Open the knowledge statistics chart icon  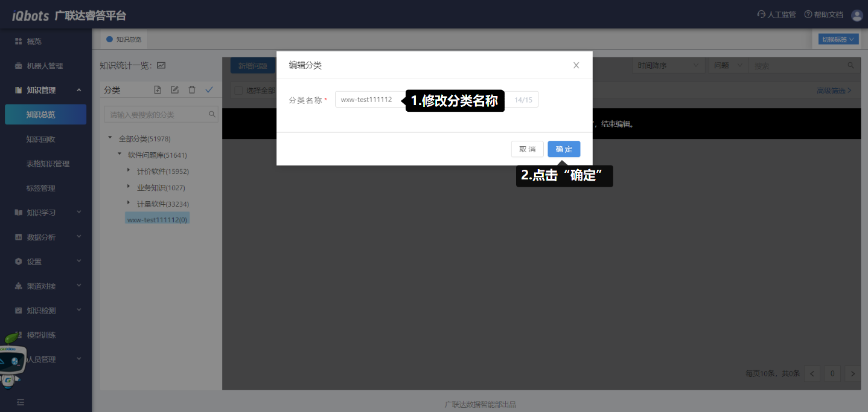[x=161, y=66]
